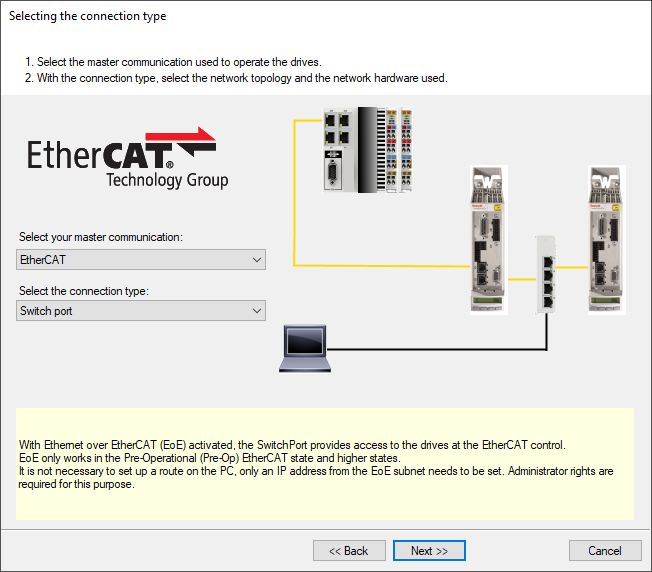Click the 'Select the connection type:' label
The width and height of the screenshot is (652, 572).
click(x=83, y=291)
